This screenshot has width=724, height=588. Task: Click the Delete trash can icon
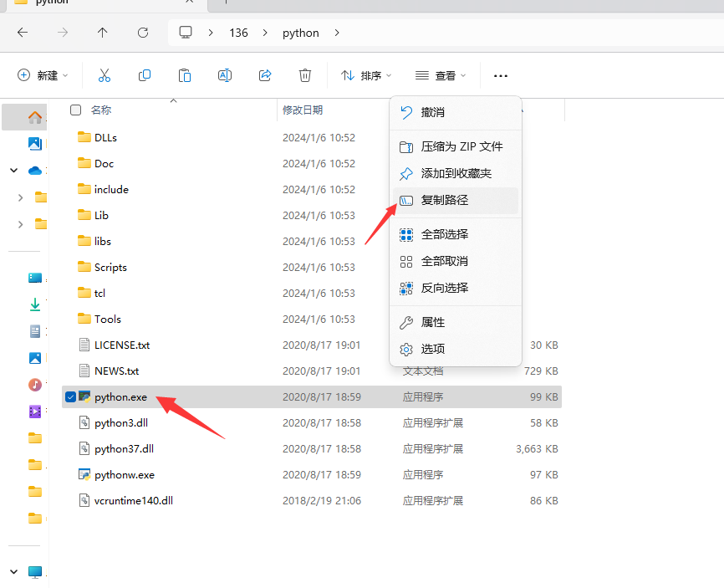tap(305, 75)
